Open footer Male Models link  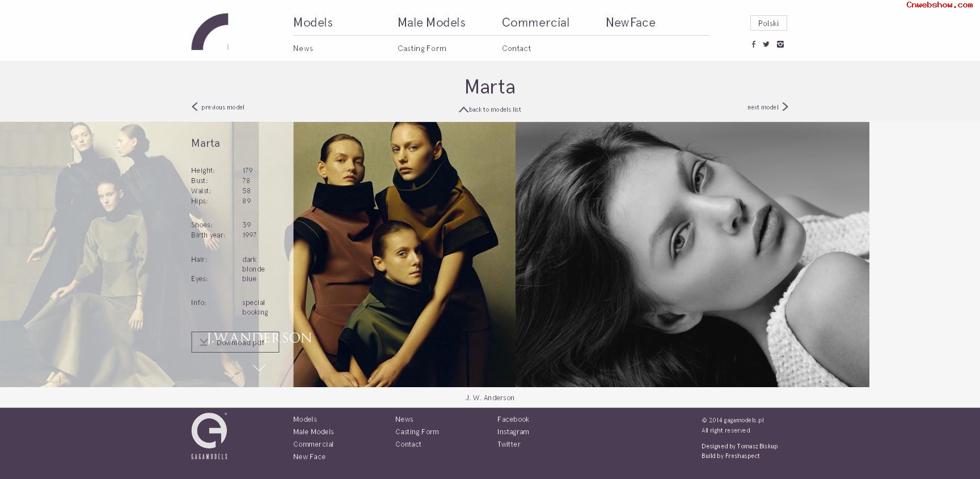(x=314, y=432)
